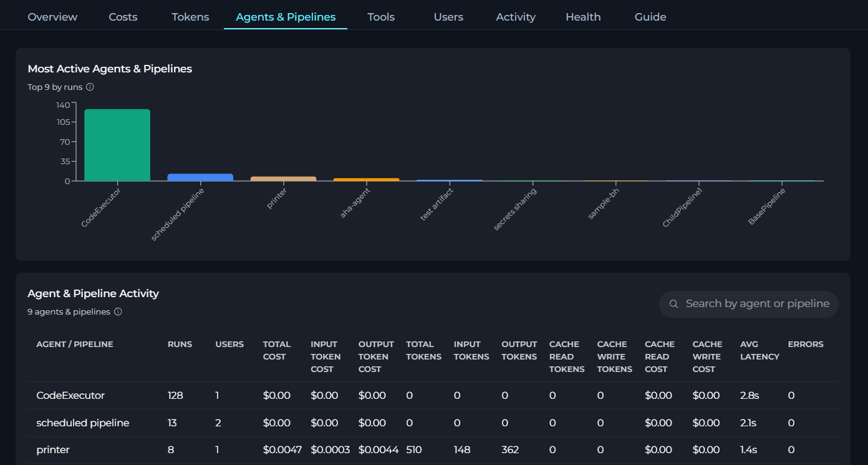Viewport: 868px width, 465px height.
Task: Open the Overview tab
Action: (52, 17)
